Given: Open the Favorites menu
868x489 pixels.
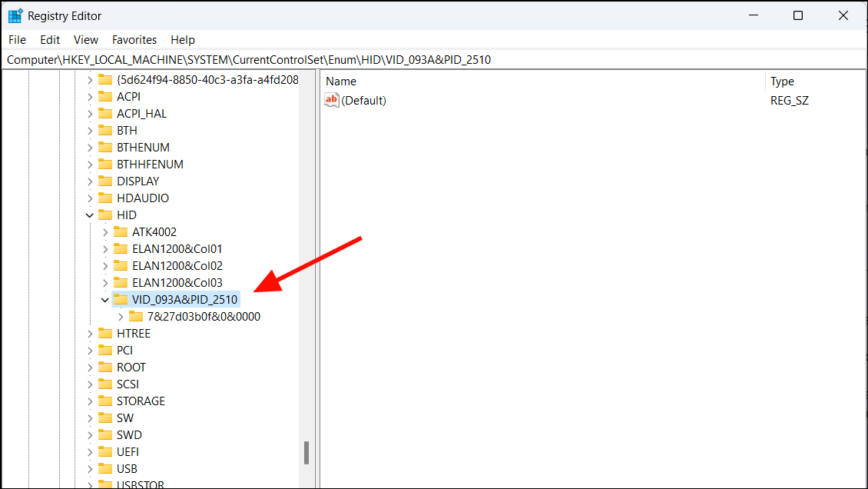Looking at the screenshot, I should pos(134,39).
